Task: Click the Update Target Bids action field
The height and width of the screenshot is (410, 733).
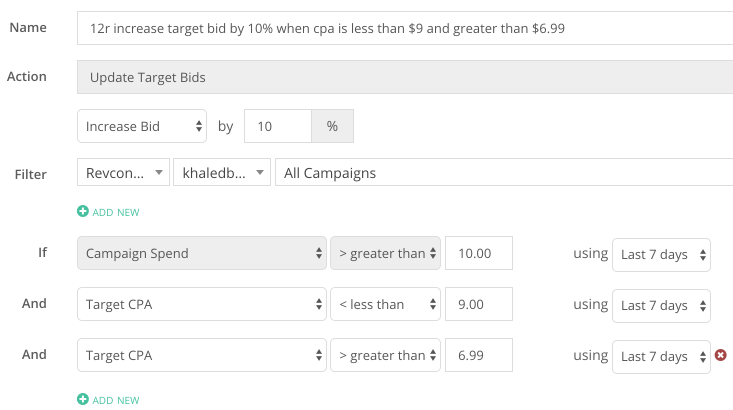Action: tap(405, 77)
